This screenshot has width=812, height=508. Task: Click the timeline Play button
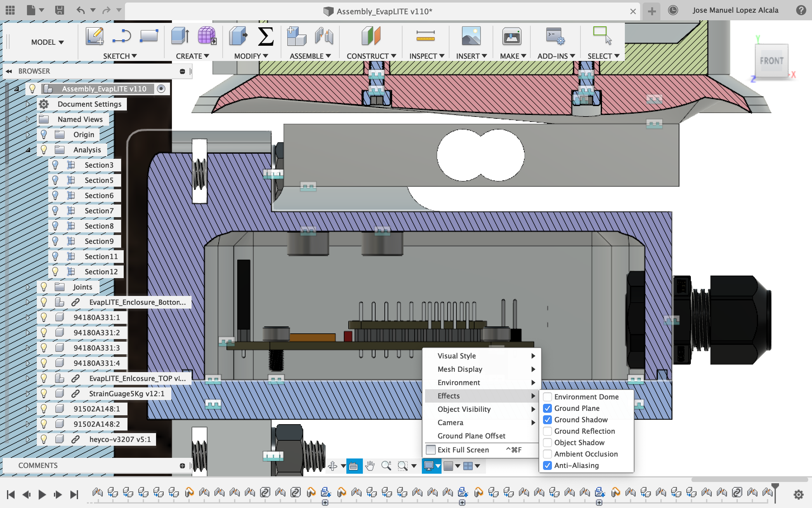point(42,494)
